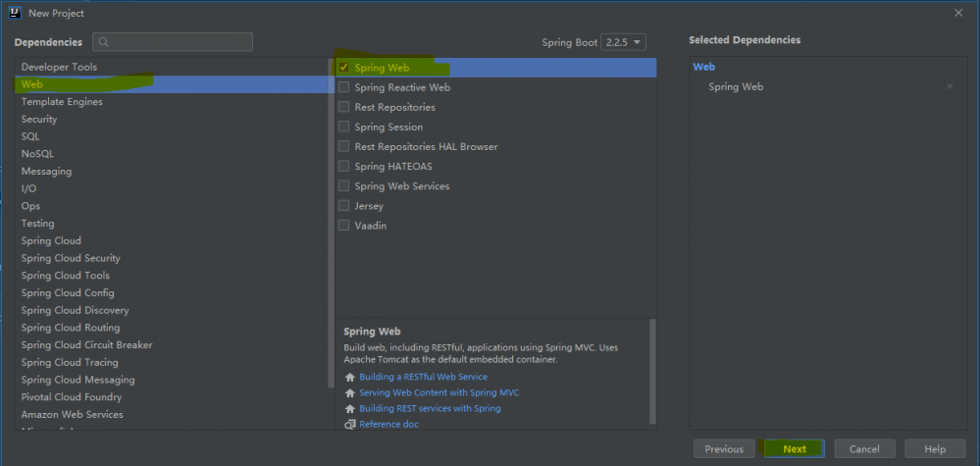Enable the Vaadin checkbox
Viewport: 980px width, 466px height.
point(343,226)
